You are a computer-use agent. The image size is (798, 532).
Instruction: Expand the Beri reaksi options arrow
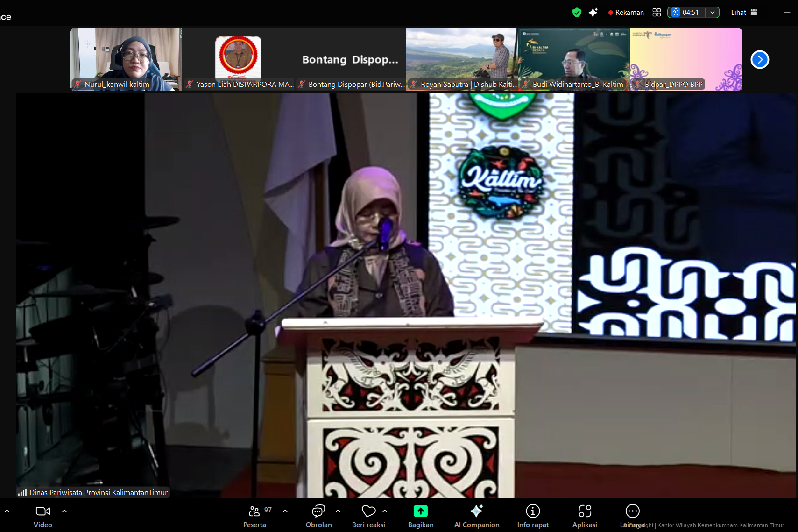click(x=385, y=511)
